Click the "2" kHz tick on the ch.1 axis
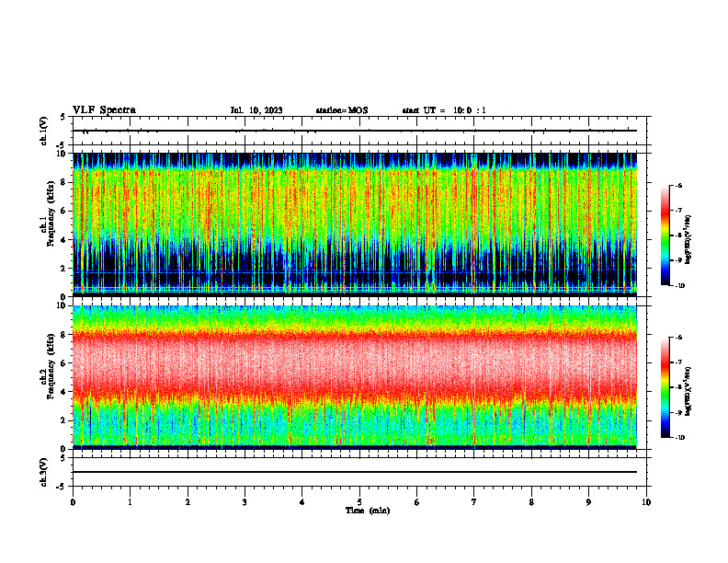Viewport: 728px width, 563px height. click(x=63, y=269)
